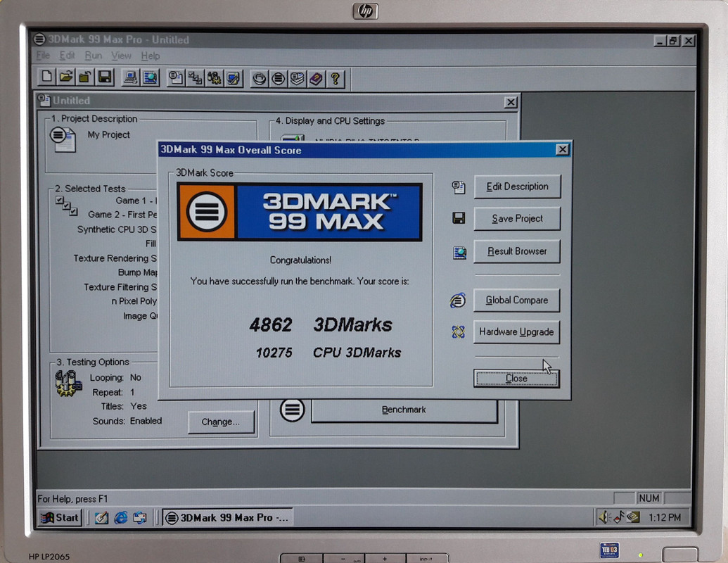Click the icon beside Hardware Upgrade
728x563 pixels.
pos(458,331)
